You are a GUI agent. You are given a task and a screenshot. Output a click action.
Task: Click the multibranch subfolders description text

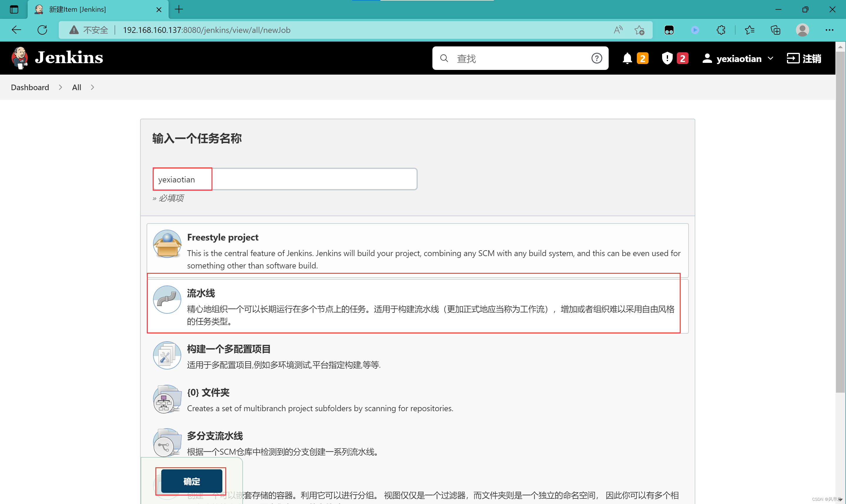pyautogui.click(x=320, y=408)
